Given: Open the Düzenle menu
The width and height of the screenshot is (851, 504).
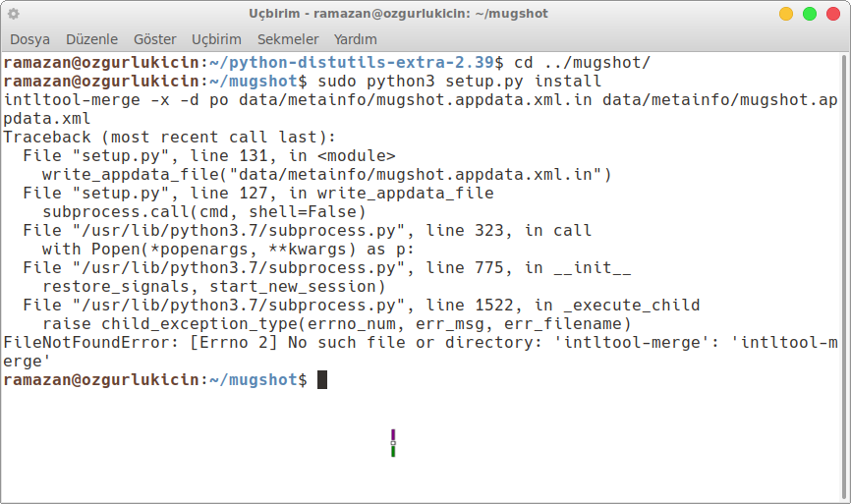Looking at the screenshot, I should [91, 39].
